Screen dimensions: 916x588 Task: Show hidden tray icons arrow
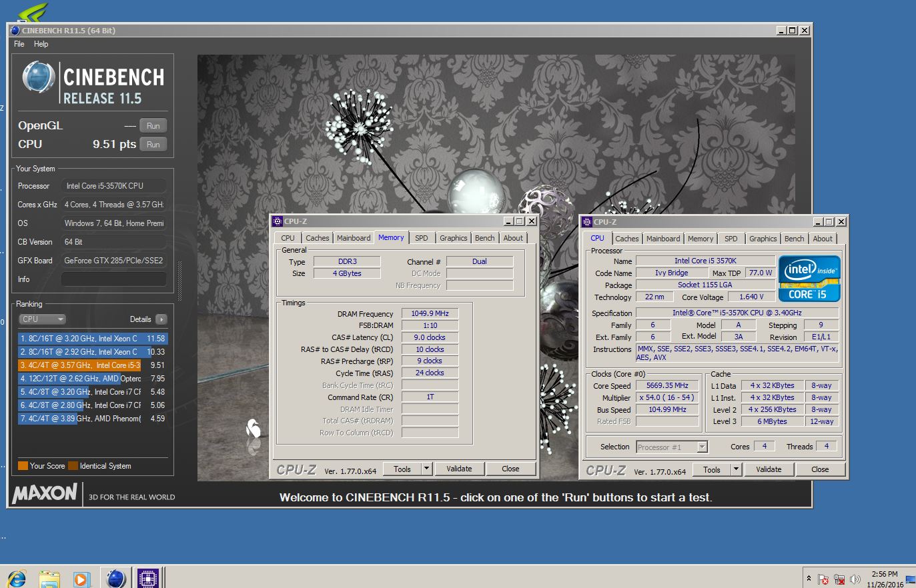click(809, 579)
